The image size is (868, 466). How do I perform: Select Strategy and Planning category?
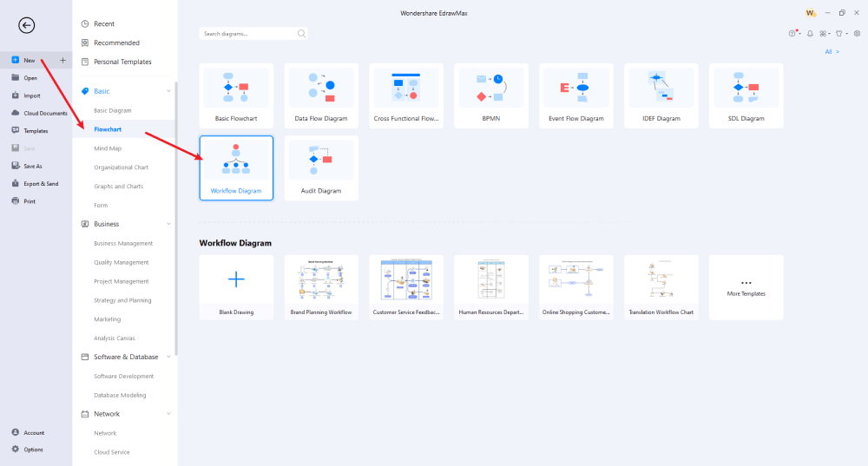pos(122,300)
